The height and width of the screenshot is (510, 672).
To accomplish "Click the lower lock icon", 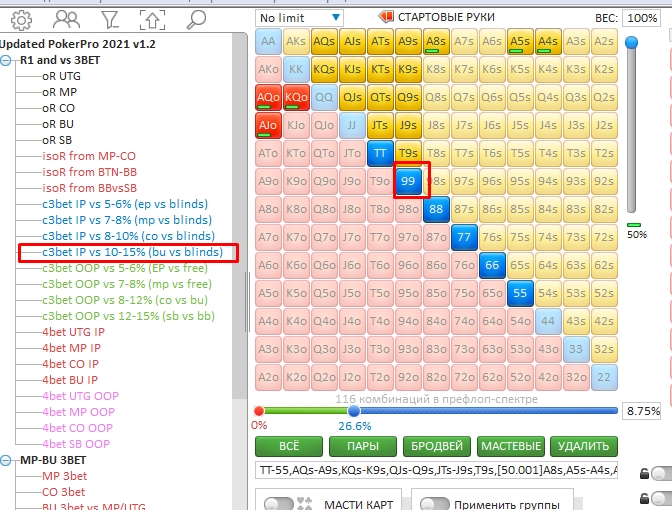I will click(644, 498).
